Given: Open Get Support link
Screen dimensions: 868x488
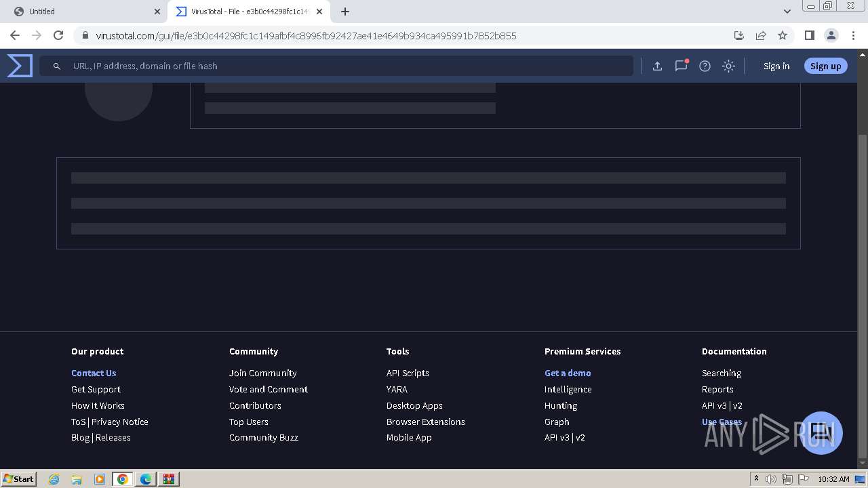Looking at the screenshot, I should [96, 389].
